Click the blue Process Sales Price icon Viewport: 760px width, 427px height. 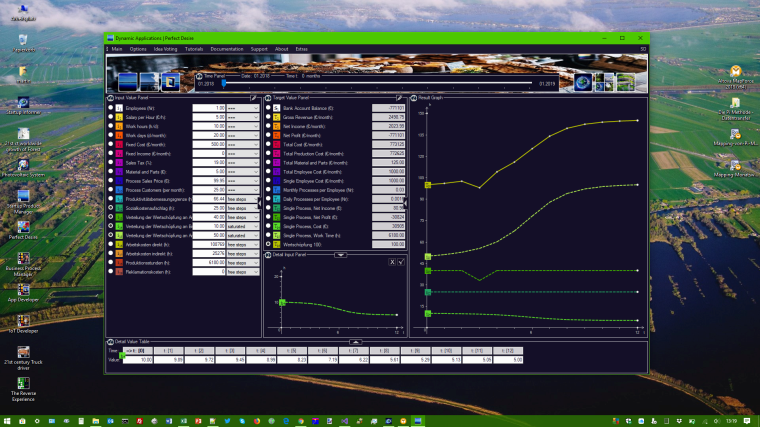coord(119,181)
